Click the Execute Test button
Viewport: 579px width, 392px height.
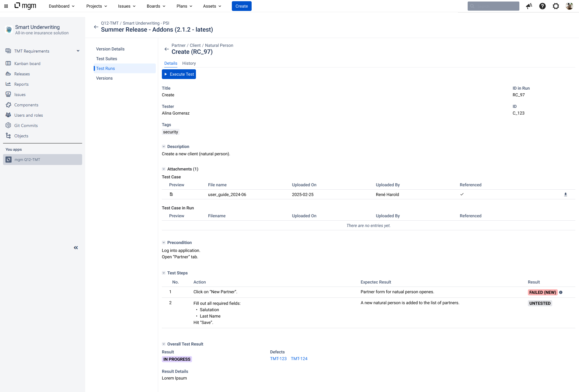pyautogui.click(x=179, y=74)
